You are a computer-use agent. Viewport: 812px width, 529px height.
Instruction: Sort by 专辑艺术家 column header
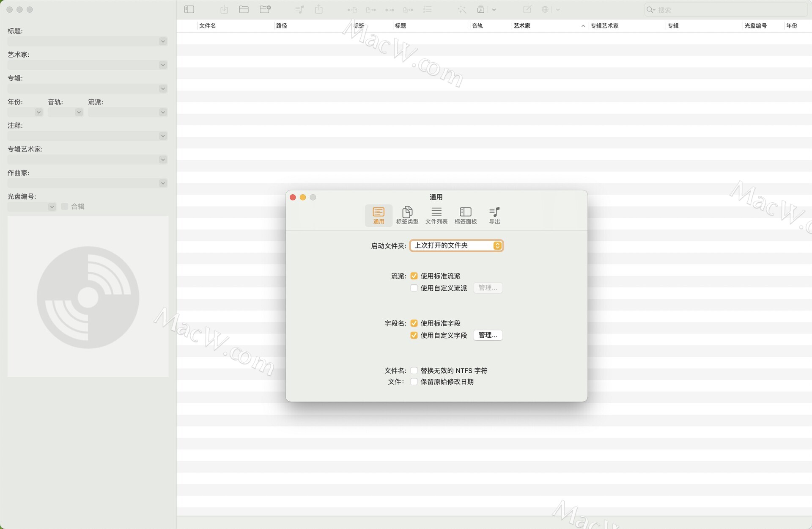[627, 26]
